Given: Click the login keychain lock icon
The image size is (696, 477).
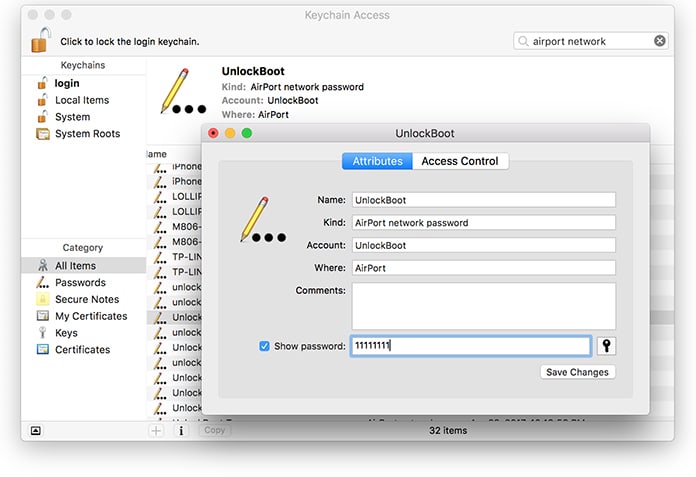Looking at the screenshot, I should click(x=43, y=83).
